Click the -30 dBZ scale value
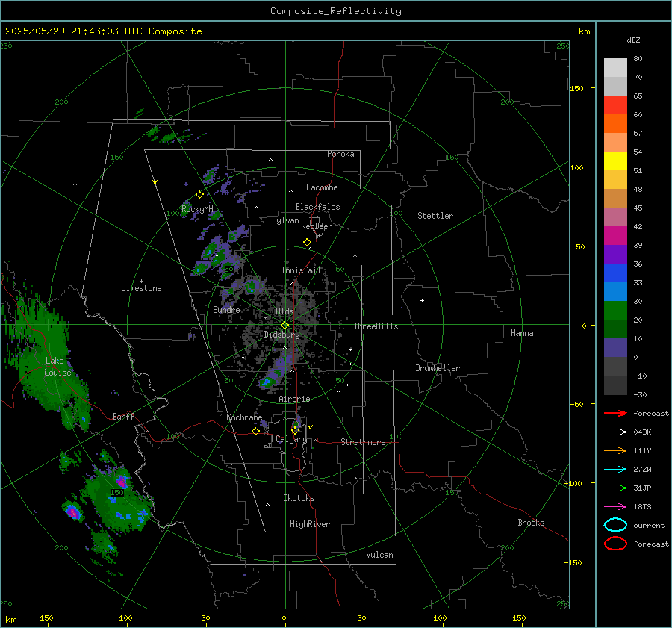 tap(640, 395)
